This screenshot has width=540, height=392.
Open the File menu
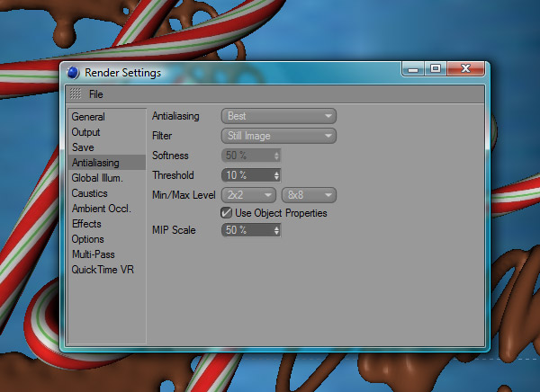click(95, 94)
